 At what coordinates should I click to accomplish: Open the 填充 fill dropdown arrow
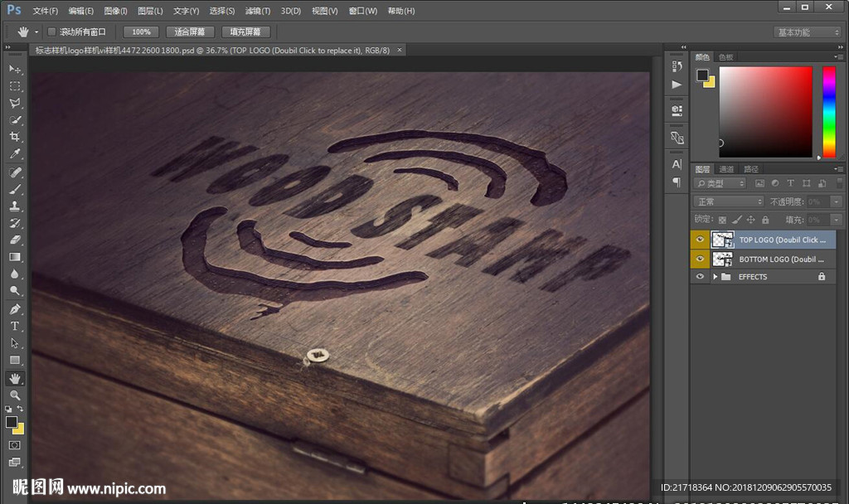[x=837, y=220]
